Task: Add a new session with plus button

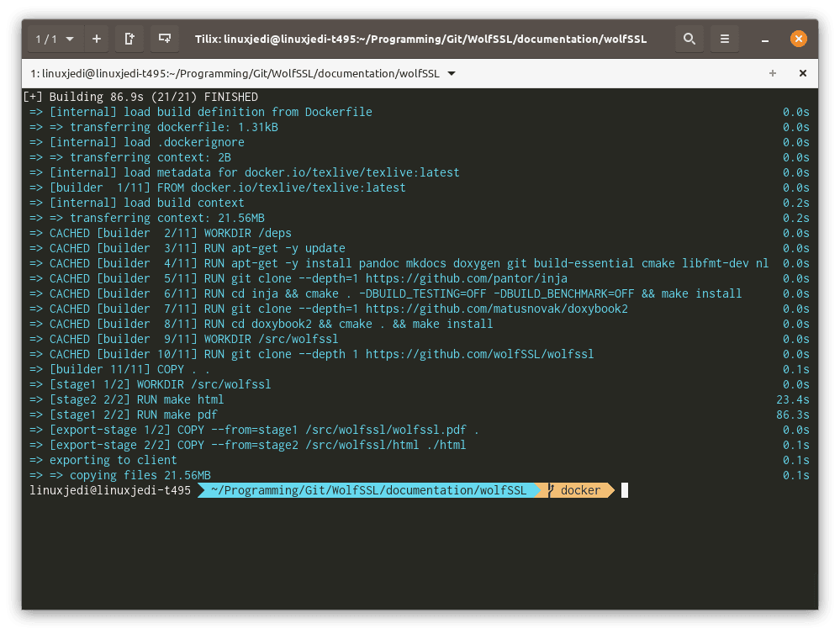Action: click(96, 39)
